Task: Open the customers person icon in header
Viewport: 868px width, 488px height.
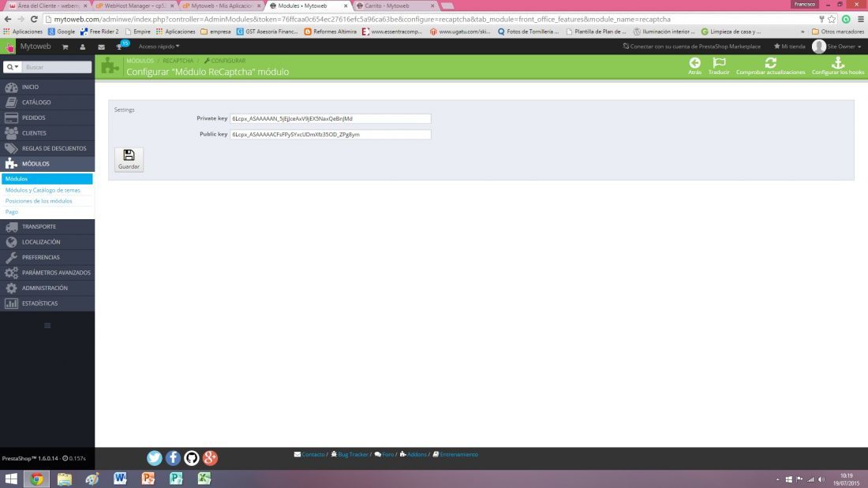Action: 83,47
